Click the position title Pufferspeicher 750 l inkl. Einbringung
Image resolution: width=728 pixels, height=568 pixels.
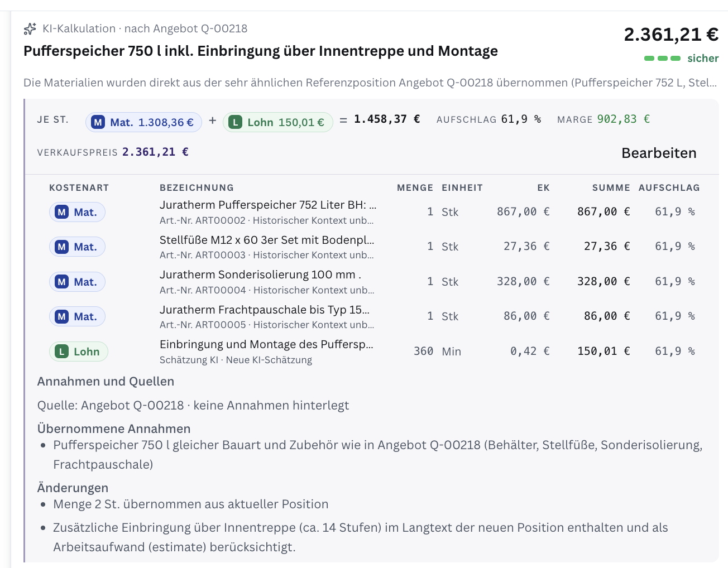[261, 51]
